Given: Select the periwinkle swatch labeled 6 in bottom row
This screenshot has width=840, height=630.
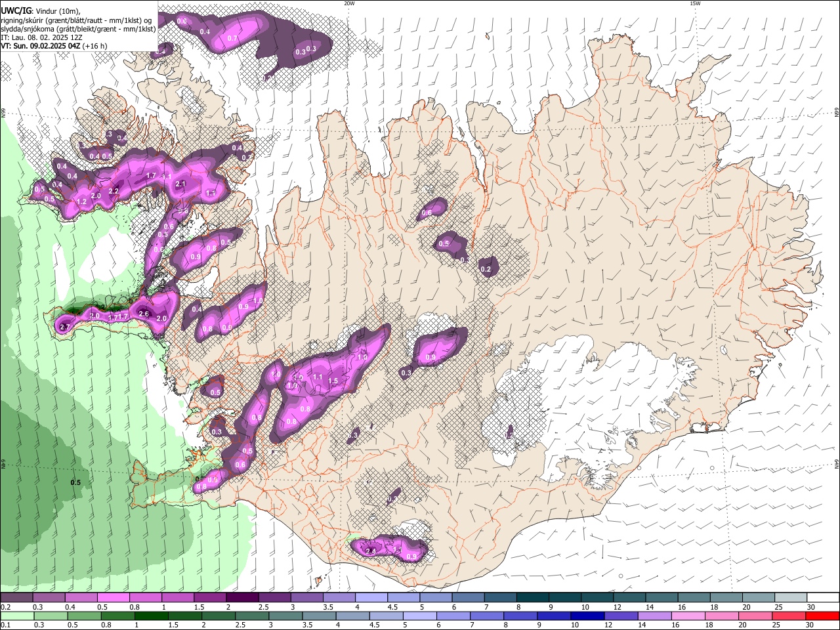Looking at the screenshot, I should click(x=453, y=616).
